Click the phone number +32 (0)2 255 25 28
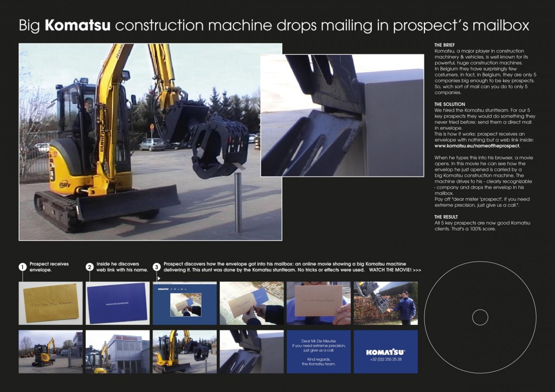The height and width of the screenshot is (392, 555). tap(386, 359)
